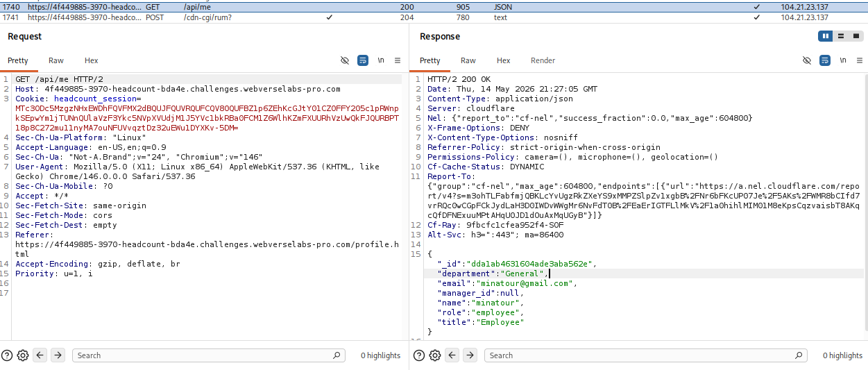Image resolution: width=868 pixels, height=370 pixels.
Task: Click the Accept-Encoding header line
Action: [x=97, y=264]
